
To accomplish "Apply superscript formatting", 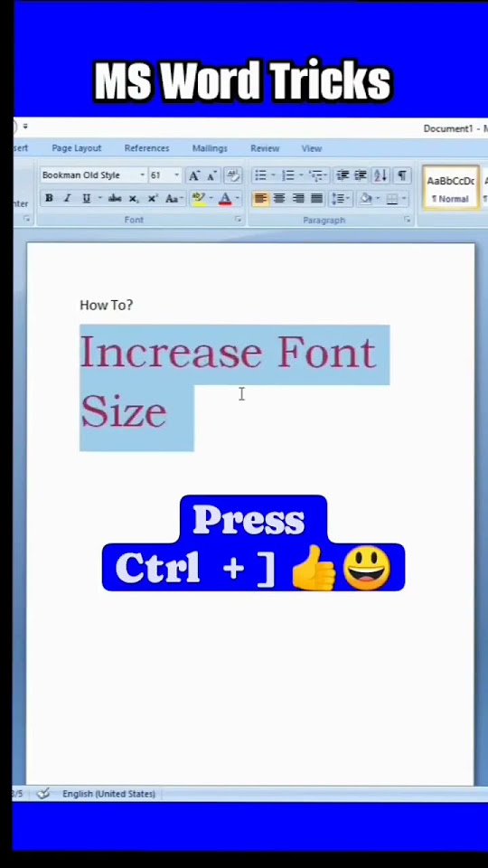I will coord(153,198).
